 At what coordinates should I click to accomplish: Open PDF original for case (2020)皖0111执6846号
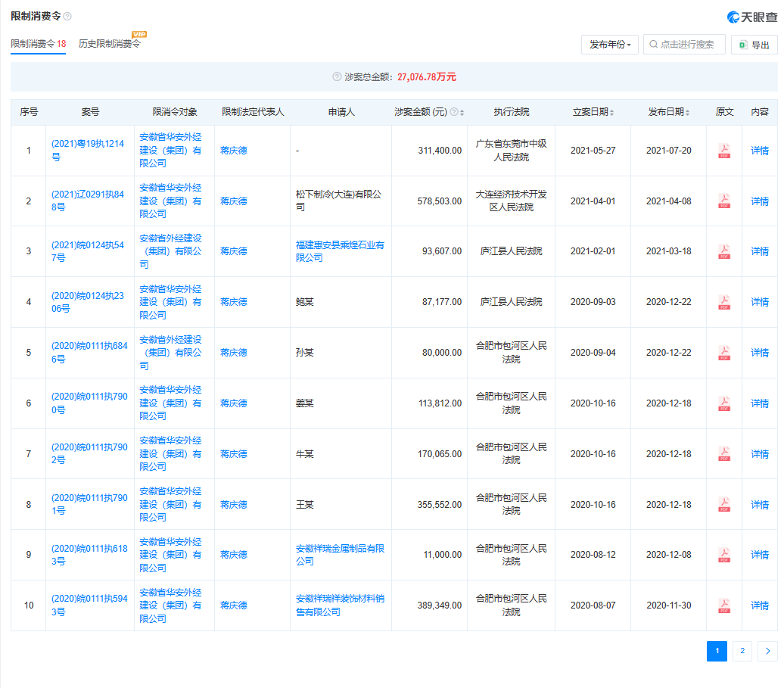pos(723,353)
